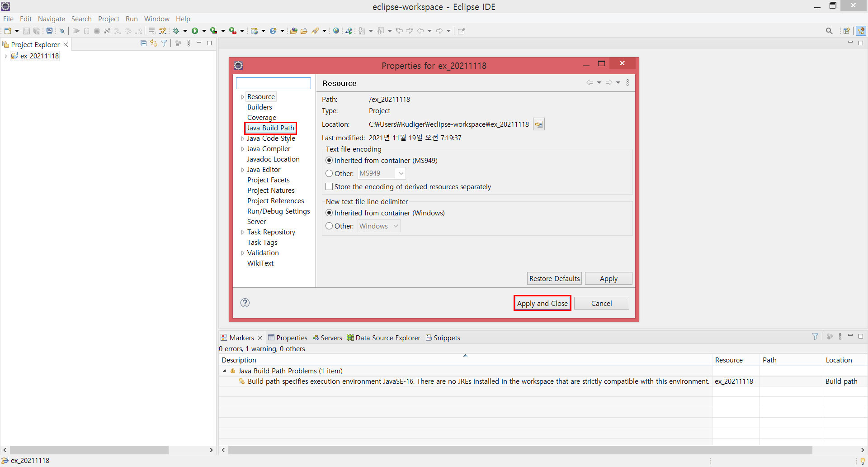Expand the Resource tree node
The image size is (868, 467).
[x=242, y=97]
